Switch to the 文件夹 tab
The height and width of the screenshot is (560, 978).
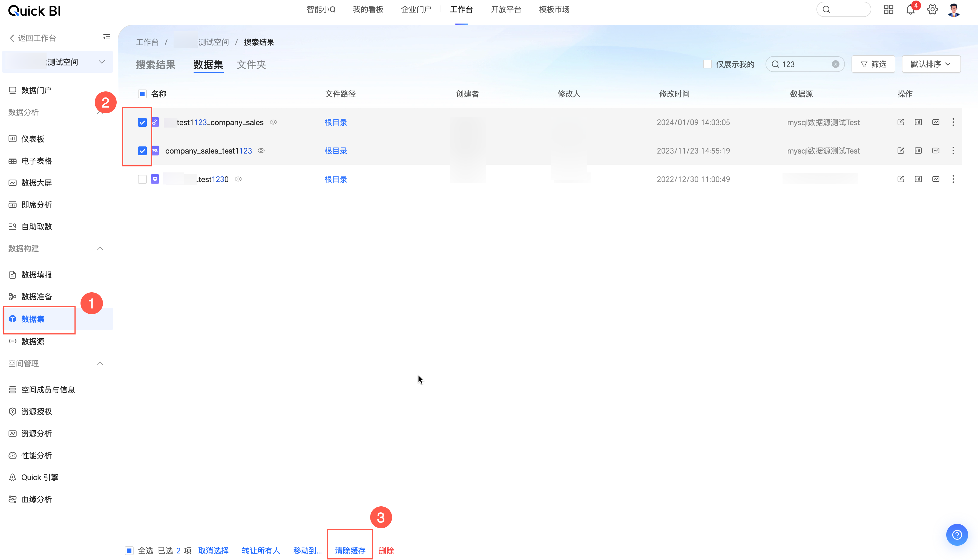click(x=251, y=65)
